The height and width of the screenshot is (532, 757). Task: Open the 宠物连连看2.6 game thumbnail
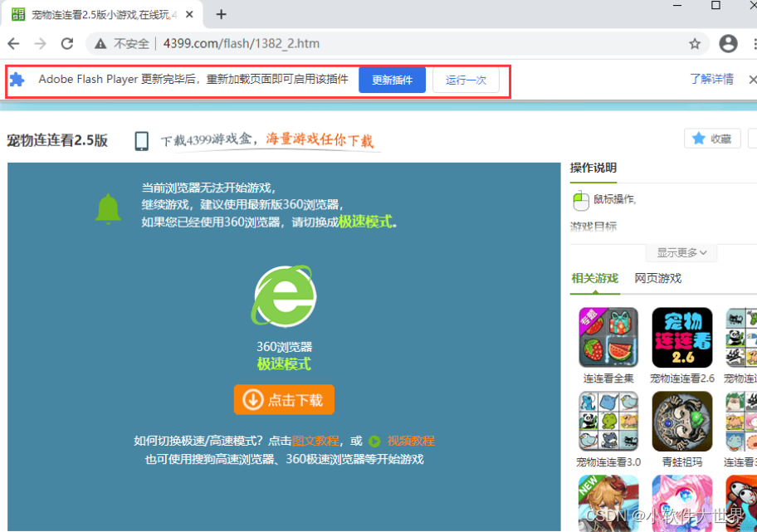[x=682, y=338]
